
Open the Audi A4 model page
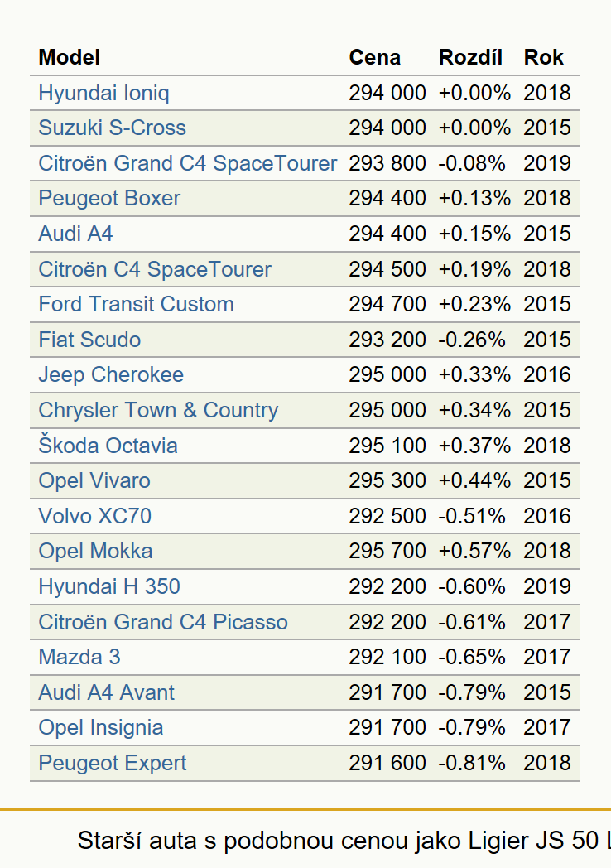coord(75,234)
